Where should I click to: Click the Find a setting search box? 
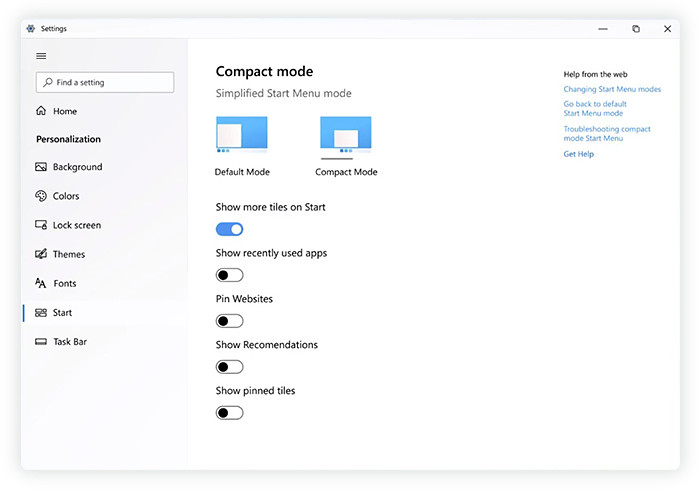(x=105, y=82)
